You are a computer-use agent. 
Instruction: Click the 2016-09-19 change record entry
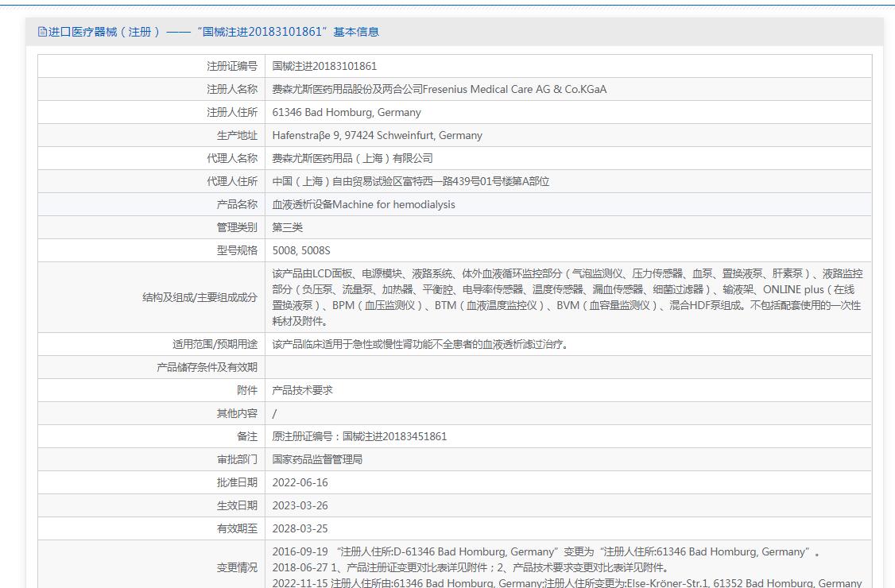[x=545, y=551]
